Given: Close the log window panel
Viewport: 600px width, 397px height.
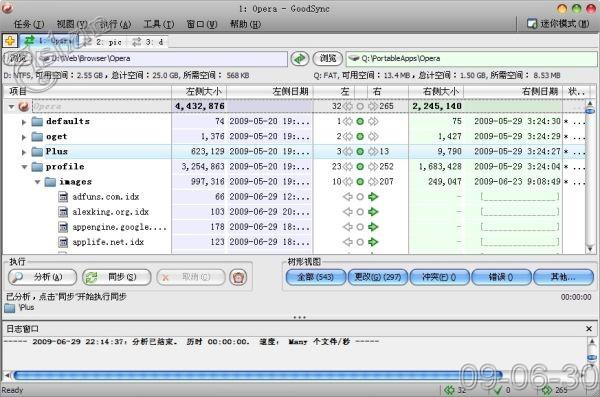Looking at the screenshot, I should [589, 328].
